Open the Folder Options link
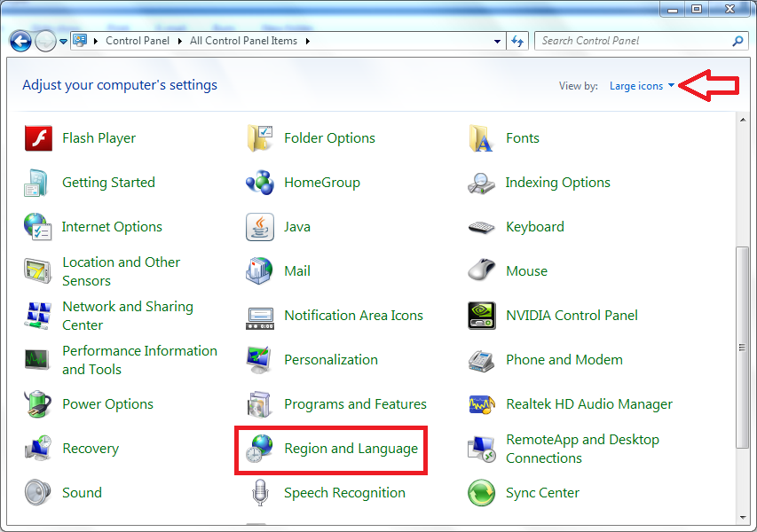The height and width of the screenshot is (532, 757). [x=329, y=138]
